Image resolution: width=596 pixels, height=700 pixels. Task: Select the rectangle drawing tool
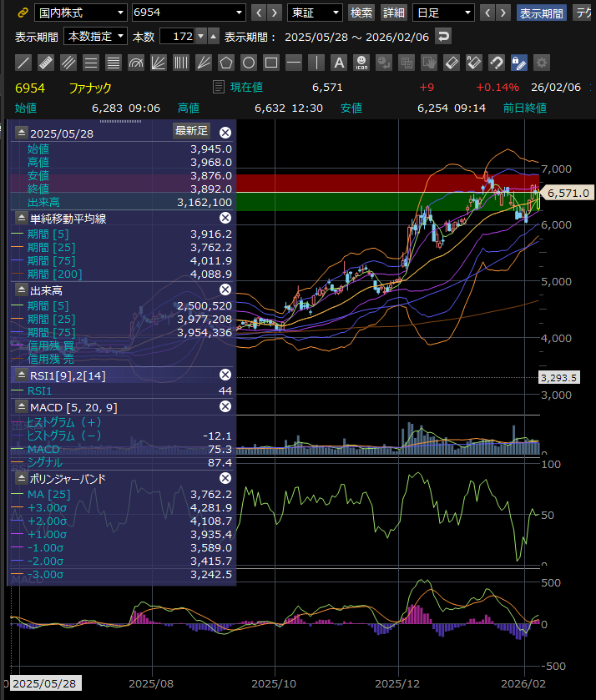271,63
